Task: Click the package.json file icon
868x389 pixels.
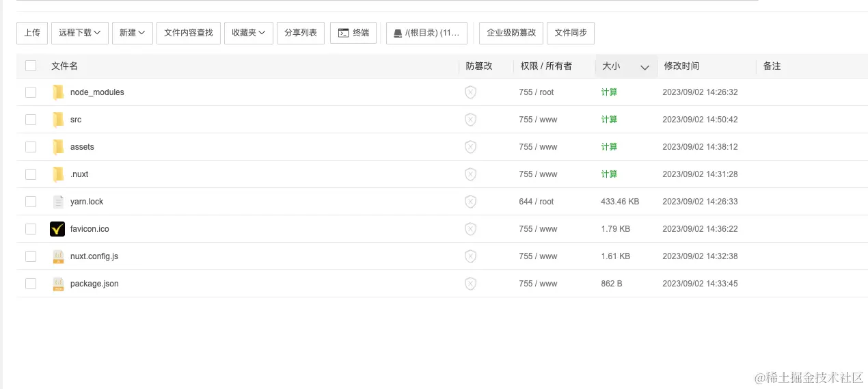Action: [58, 284]
